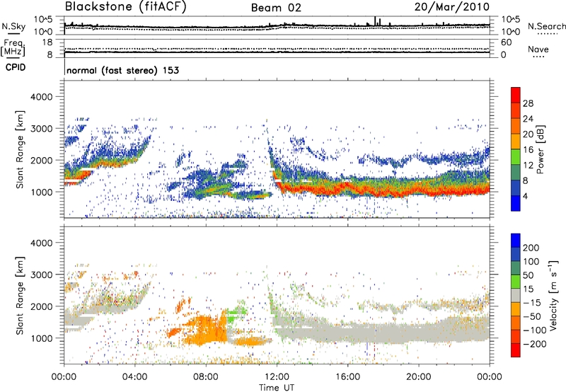Click the 'Nave' legend label
Screen dimensions: 566x392
click(x=538, y=49)
